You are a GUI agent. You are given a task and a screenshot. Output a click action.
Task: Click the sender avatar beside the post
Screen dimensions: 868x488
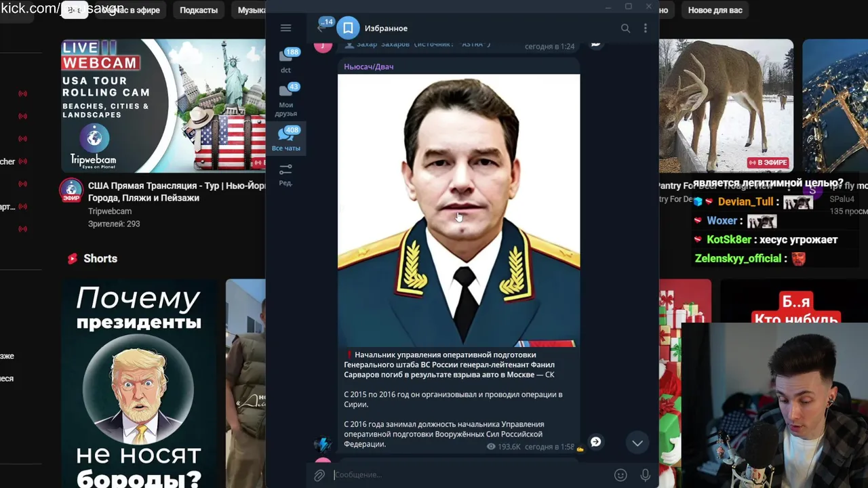pyautogui.click(x=323, y=444)
